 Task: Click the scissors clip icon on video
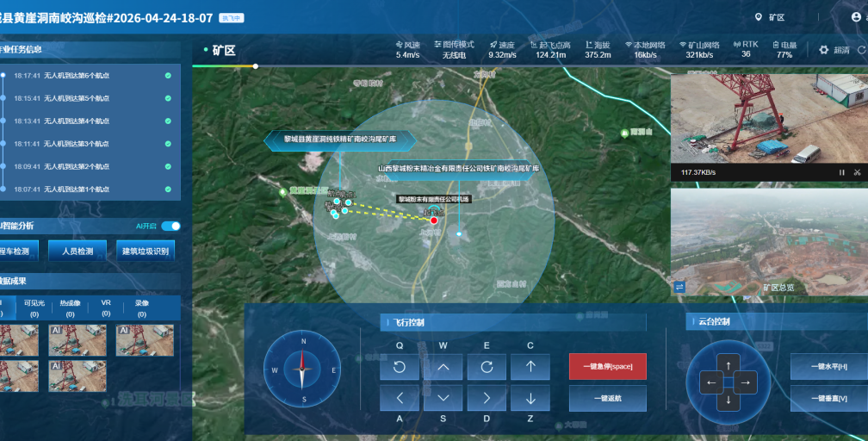coord(857,172)
